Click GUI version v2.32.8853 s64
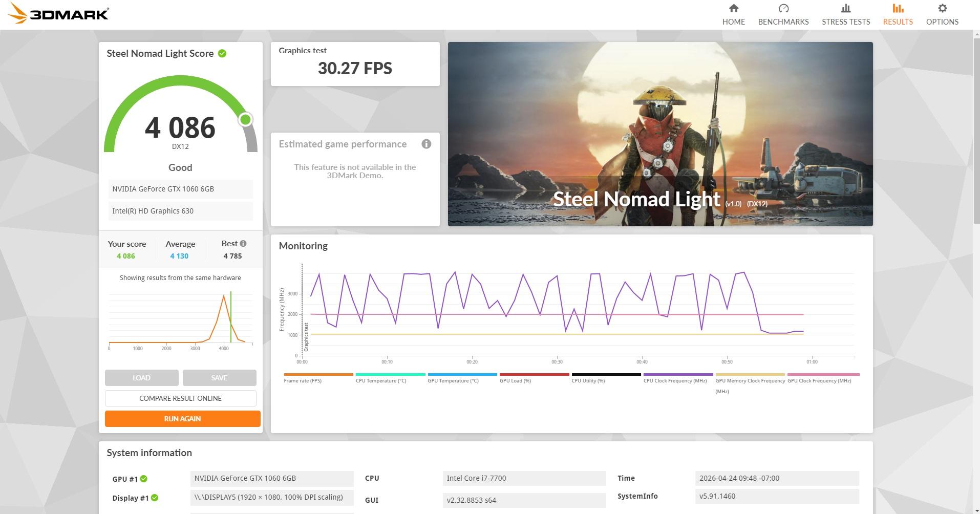980x514 pixels. pyautogui.click(x=524, y=500)
